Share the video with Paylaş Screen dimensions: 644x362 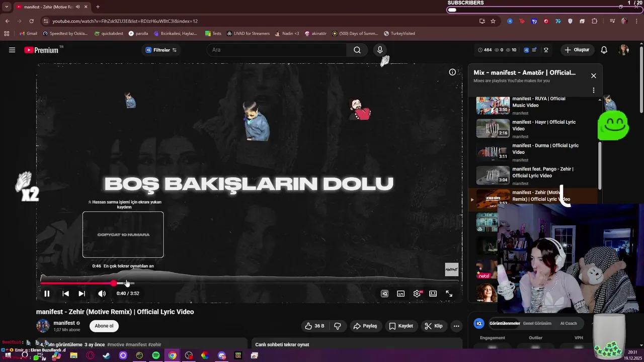click(x=365, y=326)
